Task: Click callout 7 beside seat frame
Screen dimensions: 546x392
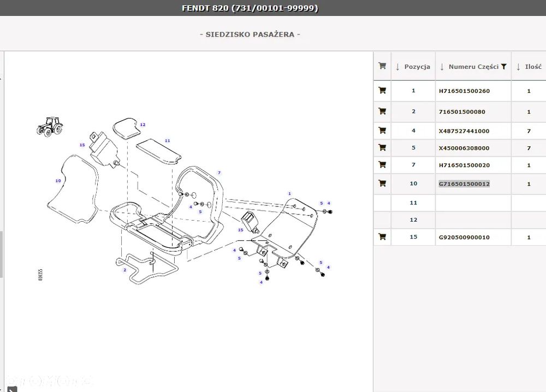Action: (x=219, y=173)
